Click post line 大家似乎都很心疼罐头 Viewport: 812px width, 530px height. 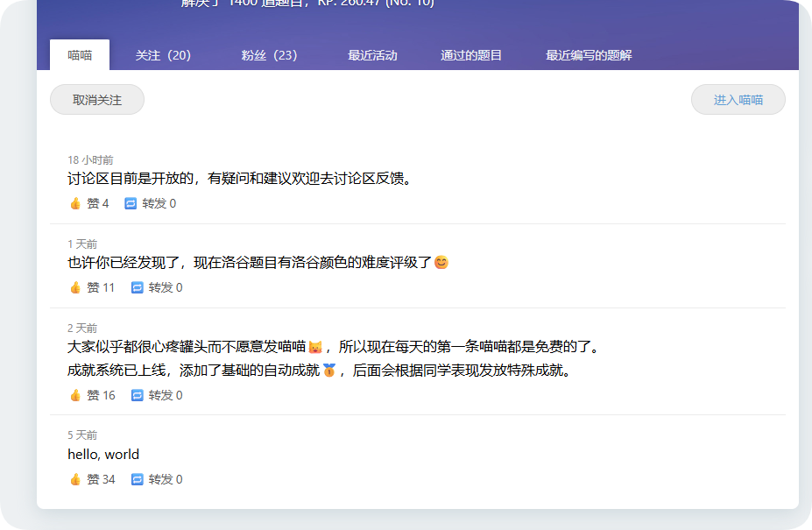click(333, 347)
